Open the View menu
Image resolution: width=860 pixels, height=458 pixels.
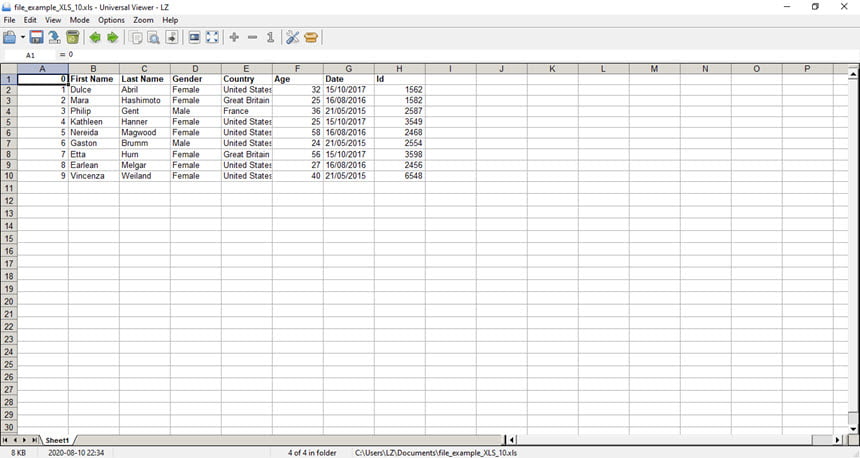pyautogui.click(x=53, y=20)
